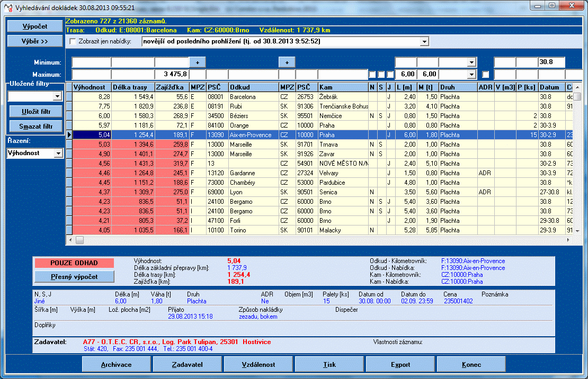
Task: Open the Uložené filtry dropdown
Action: point(57,97)
